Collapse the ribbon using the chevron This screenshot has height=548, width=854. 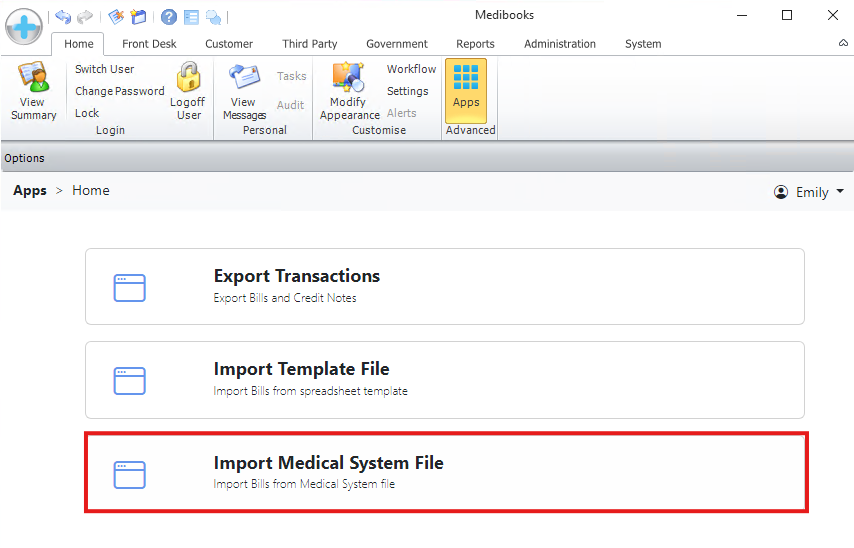tap(843, 44)
